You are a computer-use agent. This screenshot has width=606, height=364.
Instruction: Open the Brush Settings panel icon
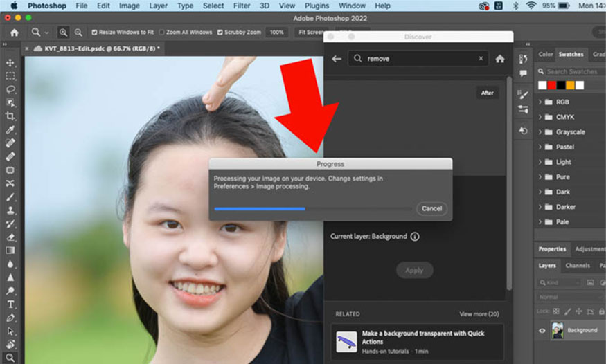pyautogui.click(x=523, y=94)
